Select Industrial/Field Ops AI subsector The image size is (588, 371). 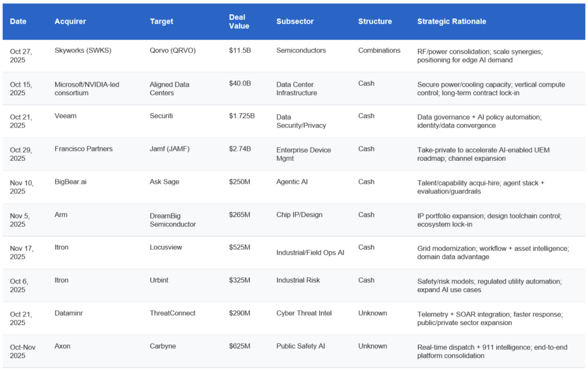click(x=310, y=253)
